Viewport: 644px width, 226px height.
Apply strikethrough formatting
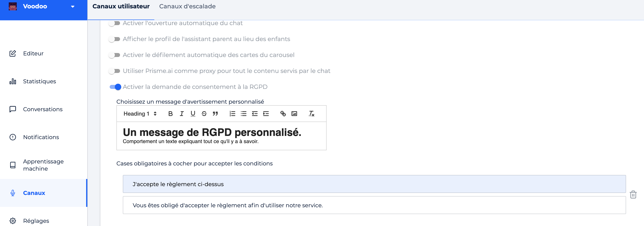204,114
